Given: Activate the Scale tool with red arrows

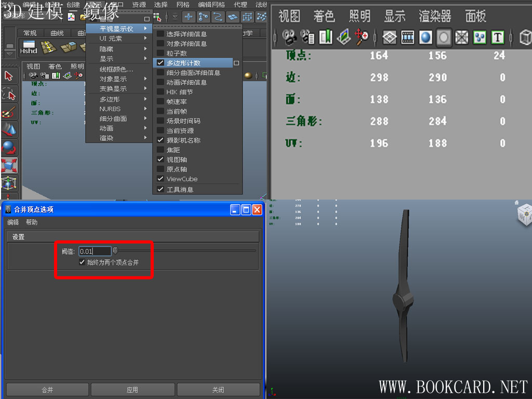Looking at the screenshot, I should pyautogui.click(x=9, y=166).
